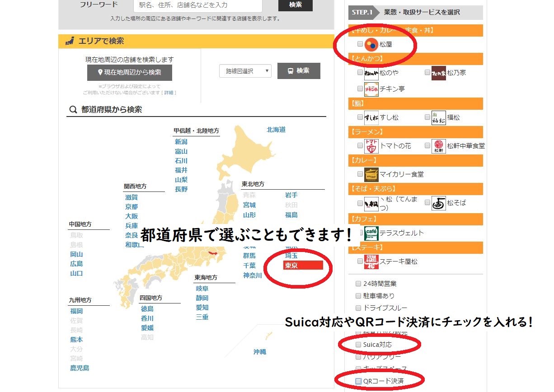Click the マイカリー食堂 brand logo
This screenshot has height=392, width=554.
coord(371,174)
